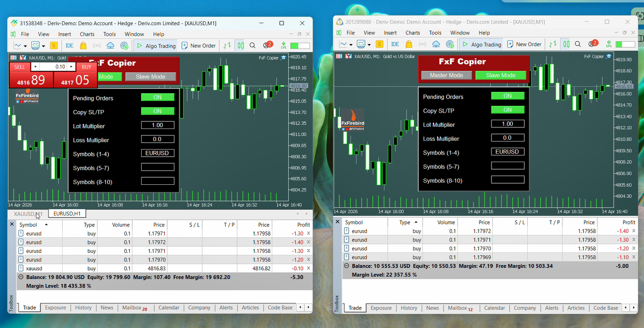Open the History tab in left Toolbox
The width and height of the screenshot is (644, 328).
[83, 308]
